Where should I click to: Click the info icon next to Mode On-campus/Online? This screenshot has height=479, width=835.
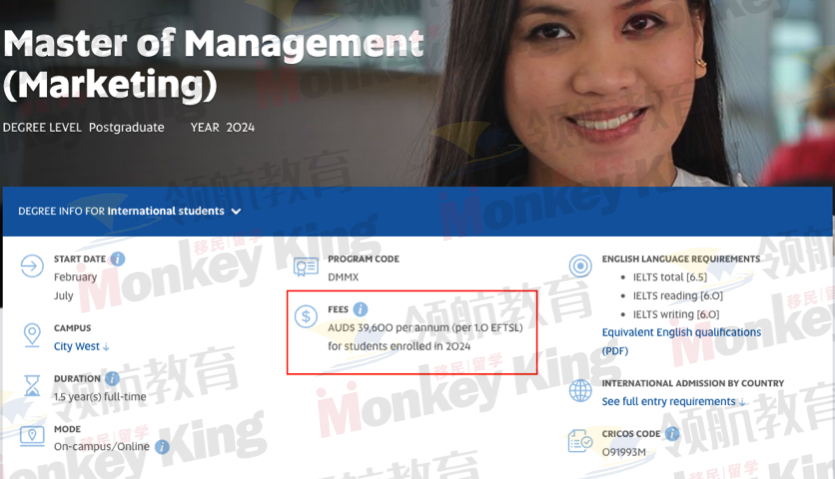(x=162, y=446)
